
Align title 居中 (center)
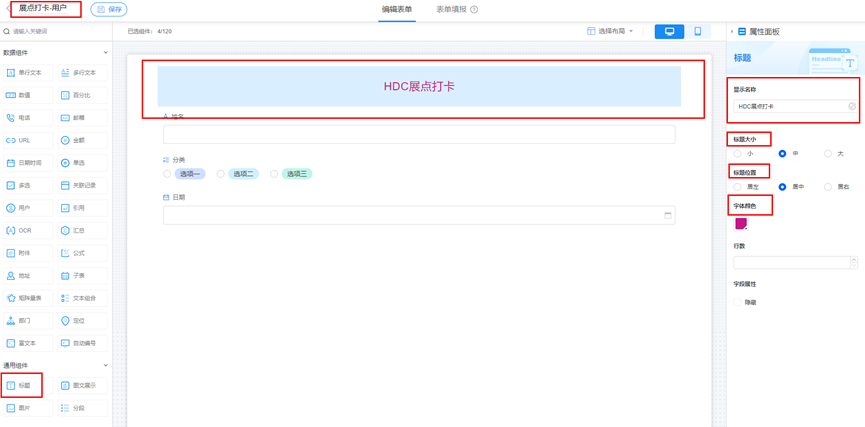(782, 187)
